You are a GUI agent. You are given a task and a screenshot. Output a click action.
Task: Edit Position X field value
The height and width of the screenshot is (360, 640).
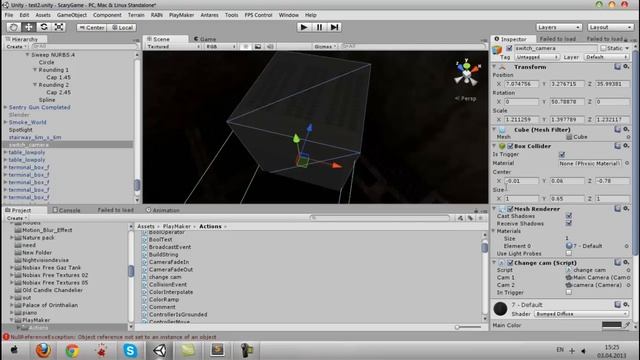coord(521,84)
